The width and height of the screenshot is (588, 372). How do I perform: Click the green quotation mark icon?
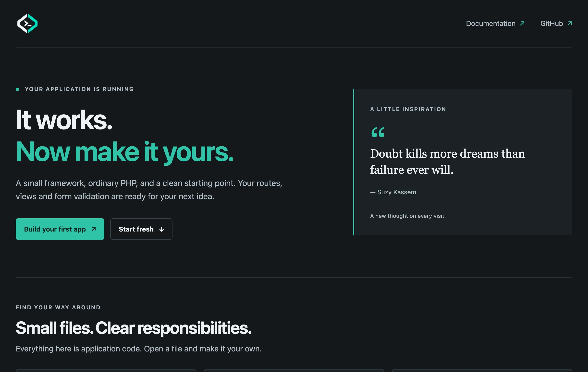(378, 132)
